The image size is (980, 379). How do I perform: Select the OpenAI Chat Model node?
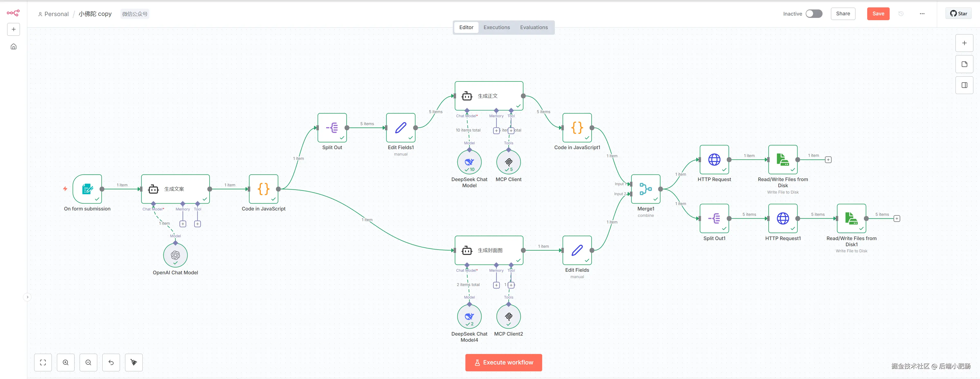(175, 255)
